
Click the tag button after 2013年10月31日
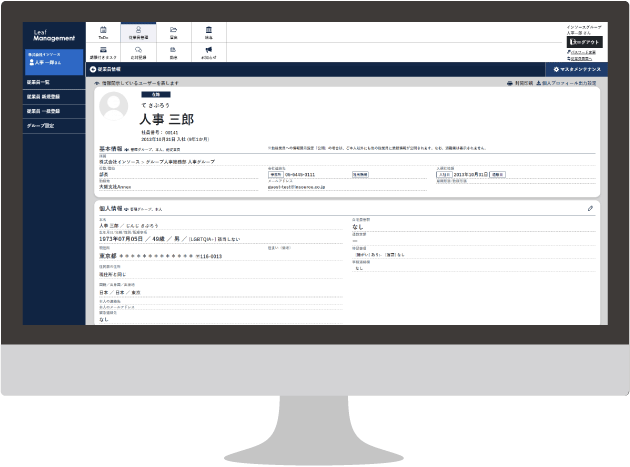click(497, 174)
